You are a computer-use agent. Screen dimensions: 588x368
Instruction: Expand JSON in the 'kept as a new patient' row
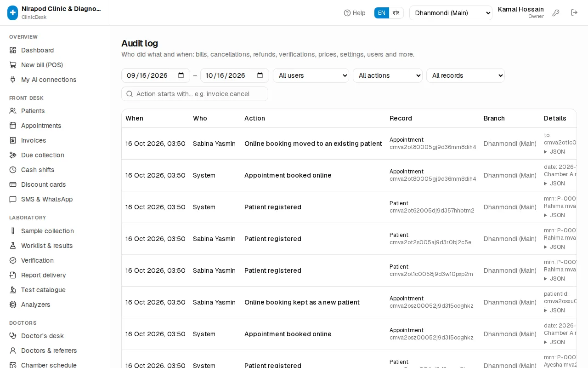(x=554, y=310)
